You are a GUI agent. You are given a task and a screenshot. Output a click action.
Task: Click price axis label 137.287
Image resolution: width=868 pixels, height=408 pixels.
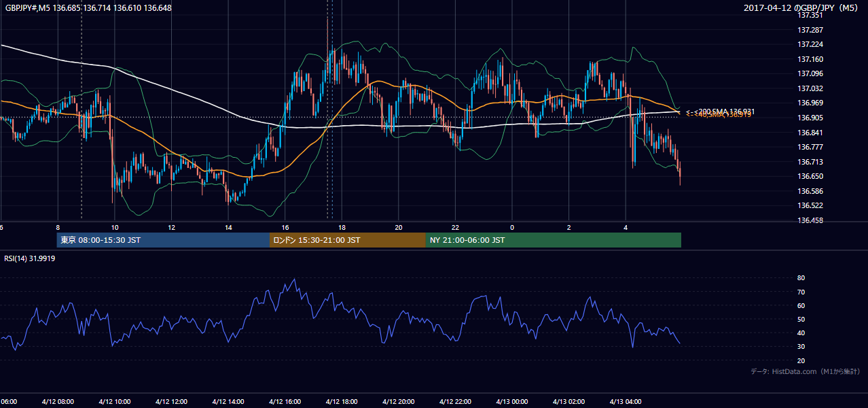[x=811, y=30]
